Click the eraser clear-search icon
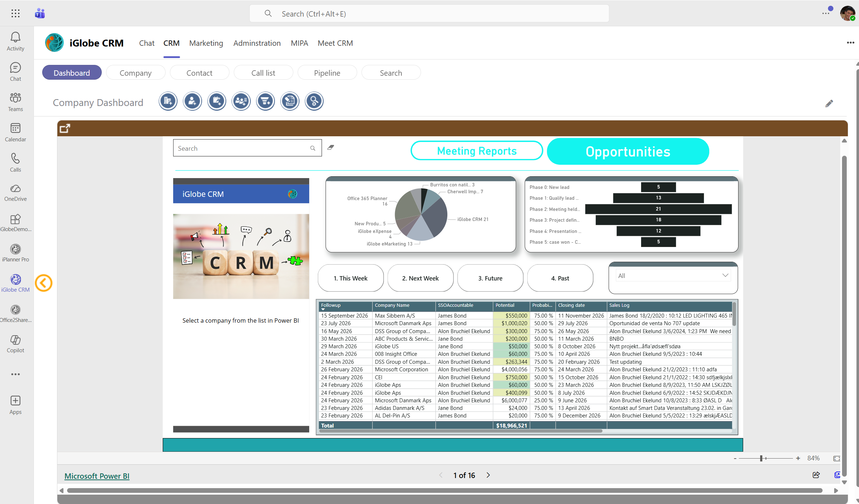Screen dimensions: 859x504 330,147
